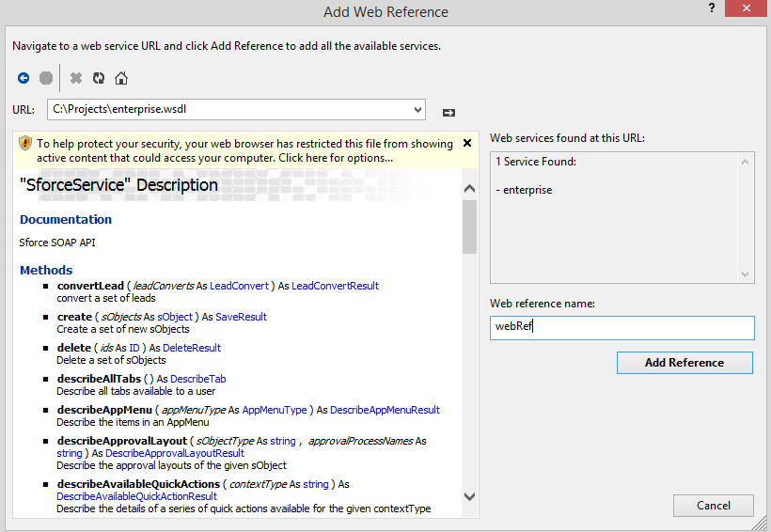Image resolution: width=771 pixels, height=532 pixels.
Task: Open the DescribeApprovalLayoutResult link
Action: click(x=175, y=453)
